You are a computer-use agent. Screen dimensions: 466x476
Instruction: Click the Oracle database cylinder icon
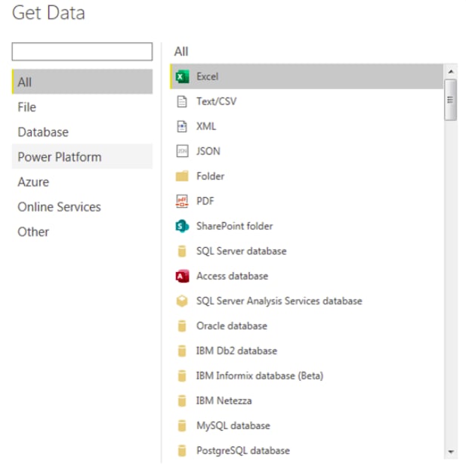(x=182, y=326)
